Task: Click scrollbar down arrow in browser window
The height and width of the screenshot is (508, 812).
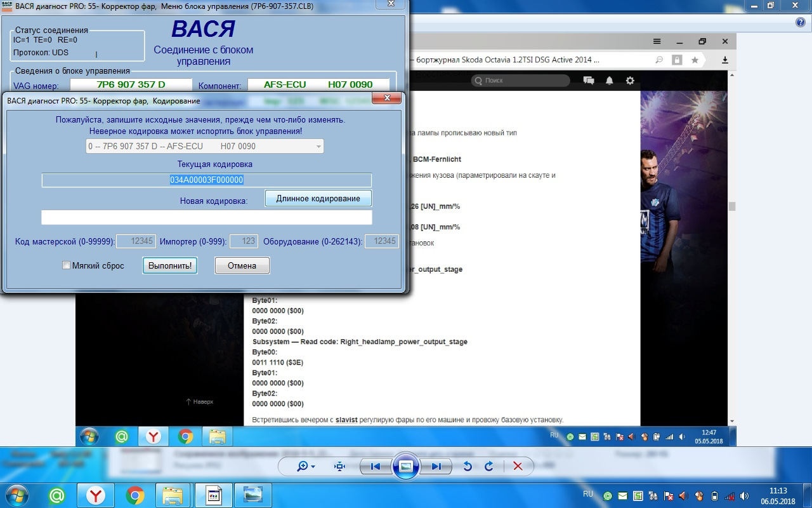Action: [732, 420]
